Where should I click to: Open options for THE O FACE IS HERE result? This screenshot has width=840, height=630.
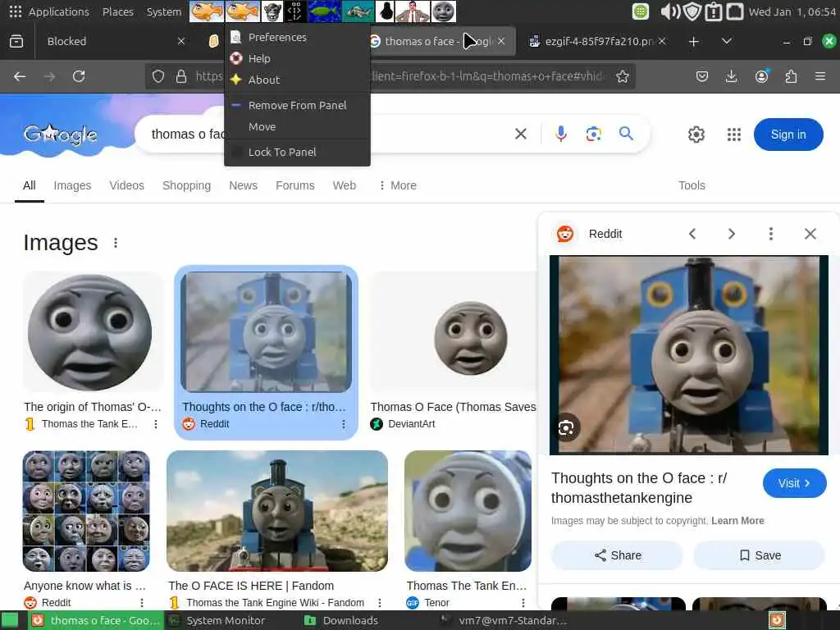tap(379, 603)
